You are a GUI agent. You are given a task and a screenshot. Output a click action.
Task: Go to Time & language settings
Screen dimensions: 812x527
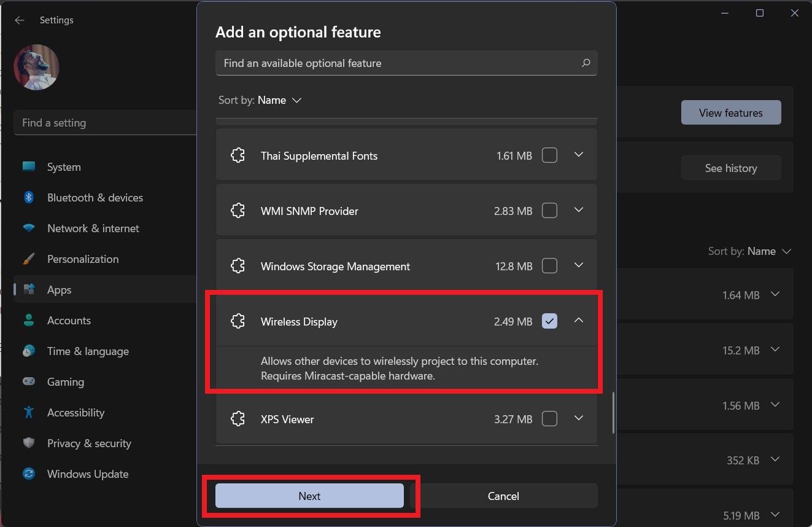coord(88,351)
